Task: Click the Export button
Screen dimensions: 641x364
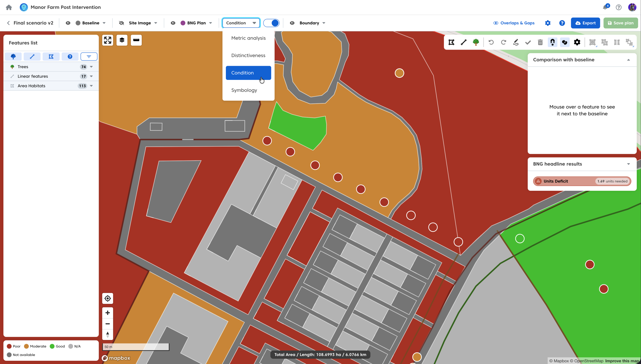Action: [585, 23]
